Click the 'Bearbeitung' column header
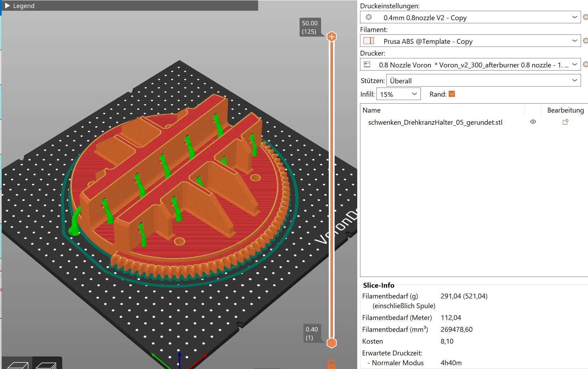The height and width of the screenshot is (369, 588). 565,110
